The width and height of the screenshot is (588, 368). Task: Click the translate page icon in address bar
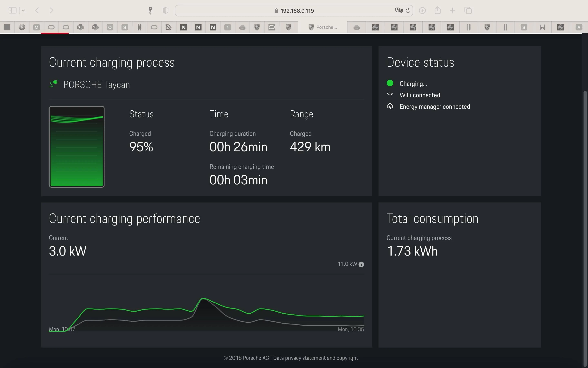(x=399, y=10)
